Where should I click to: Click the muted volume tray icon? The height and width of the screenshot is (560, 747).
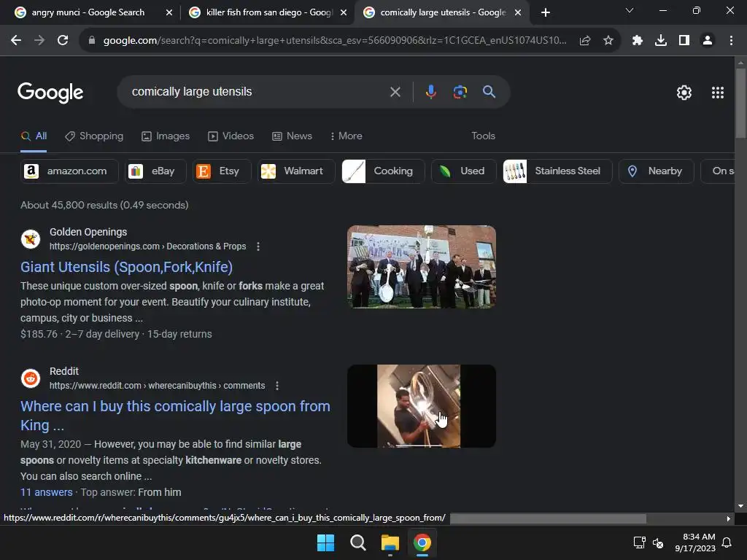coord(658,542)
